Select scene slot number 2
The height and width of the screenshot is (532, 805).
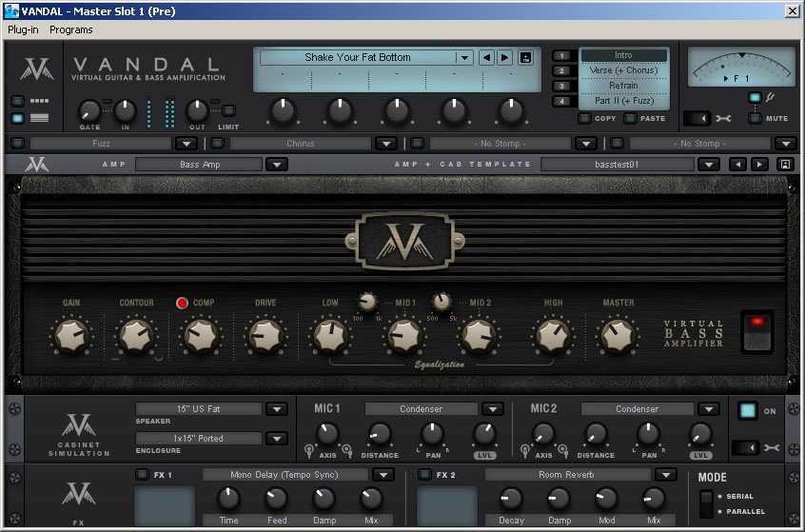(561, 70)
